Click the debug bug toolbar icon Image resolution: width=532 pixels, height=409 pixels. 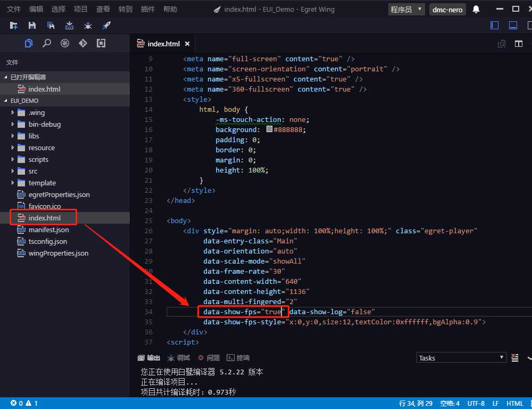tap(88, 25)
